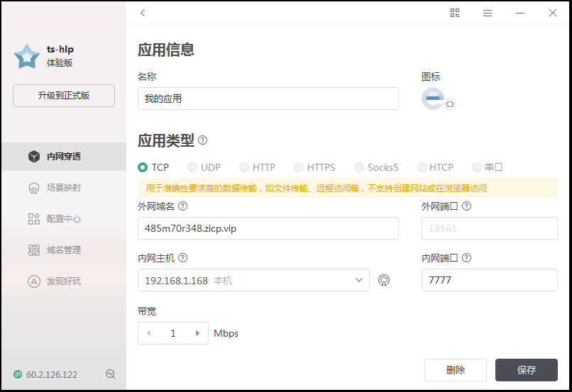Click the 外网域名 field 485m70r348.zicp.vip
The height and width of the screenshot is (392, 572).
(x=268, y=228)
